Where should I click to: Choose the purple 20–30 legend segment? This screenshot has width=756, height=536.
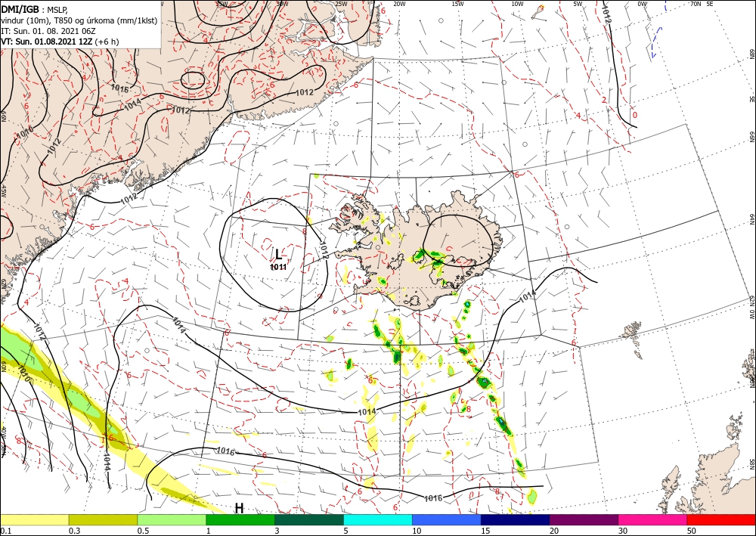coord(584,519)
